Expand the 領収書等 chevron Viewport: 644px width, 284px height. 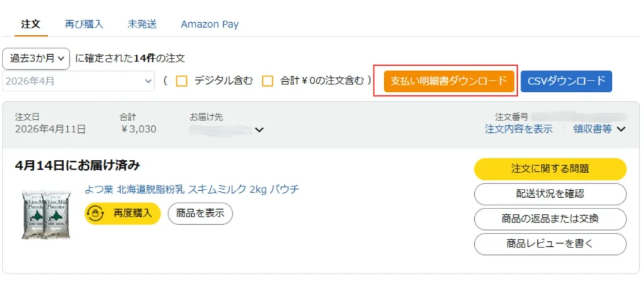621,129
